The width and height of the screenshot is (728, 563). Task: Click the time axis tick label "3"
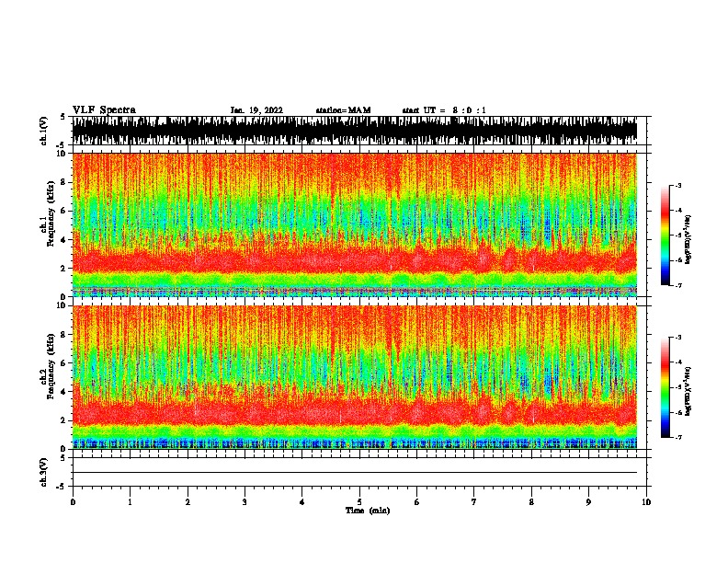(245, 502)
